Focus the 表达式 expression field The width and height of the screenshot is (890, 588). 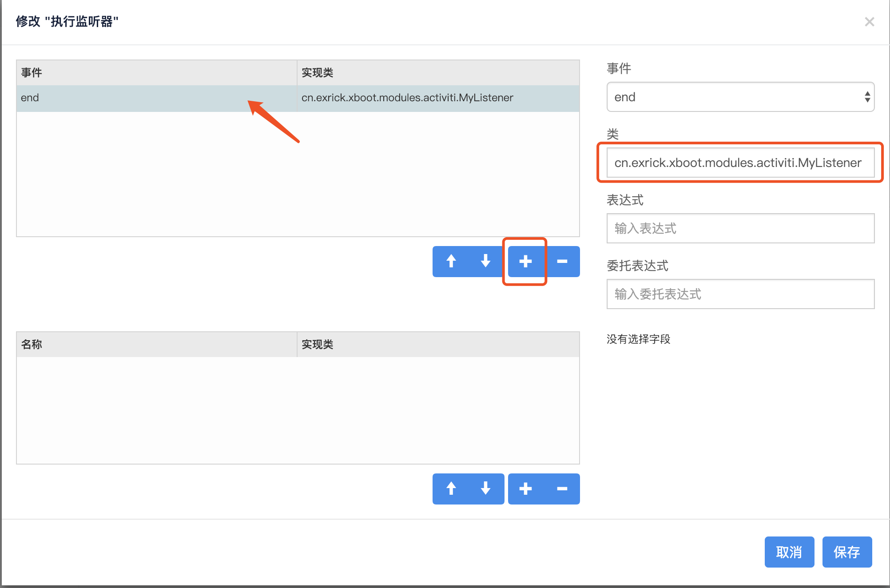coord(740,228)
